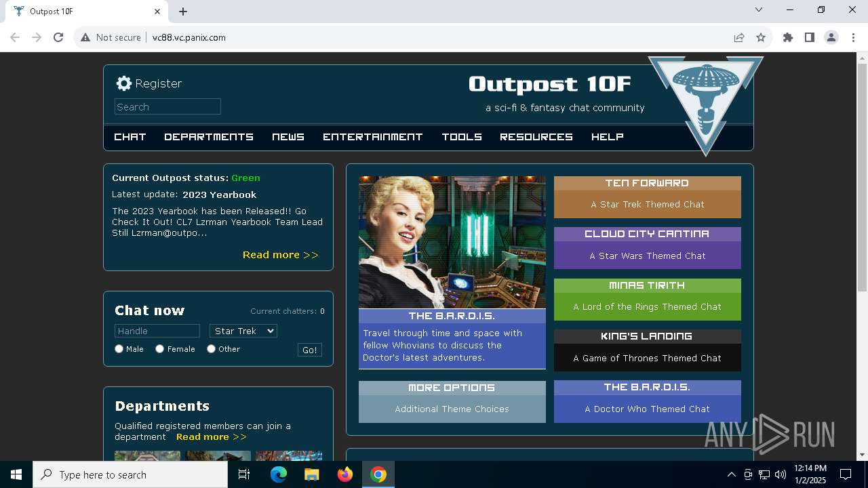Open the Star Trek chat theme dropdown
The image size is (868, 488).
point(243,331)
